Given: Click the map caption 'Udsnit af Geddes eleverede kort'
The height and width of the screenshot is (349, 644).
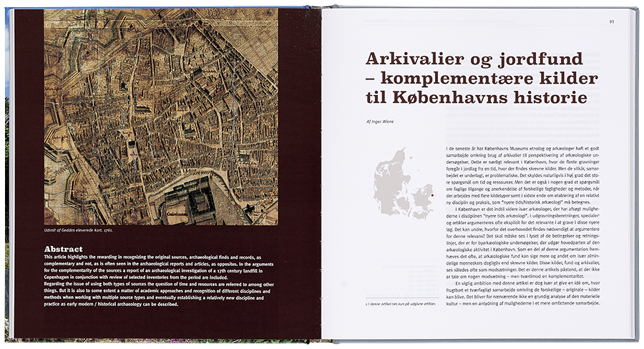Looking at the screenshot, I should click(79, 230).
